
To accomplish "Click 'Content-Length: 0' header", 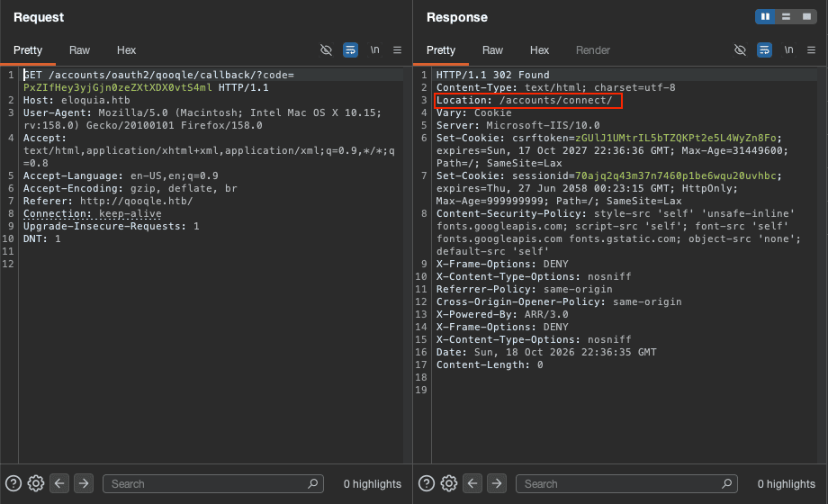I will [x=490, y=364].
